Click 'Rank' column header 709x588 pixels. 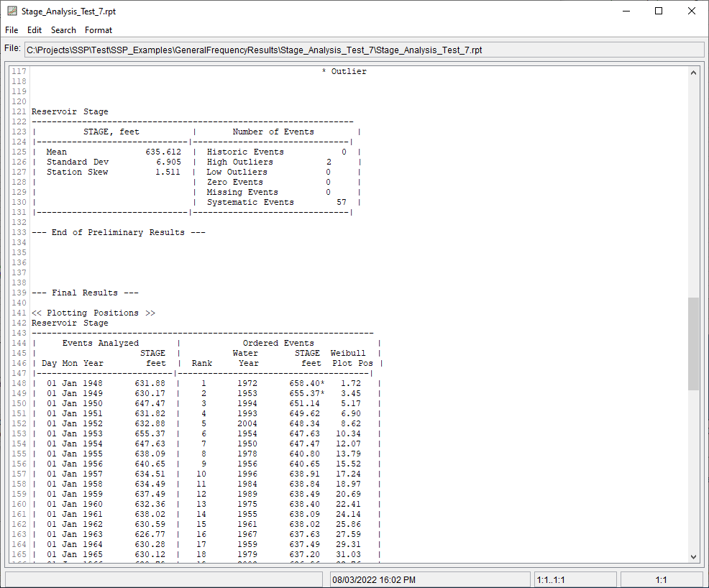(x=201, y=364)
